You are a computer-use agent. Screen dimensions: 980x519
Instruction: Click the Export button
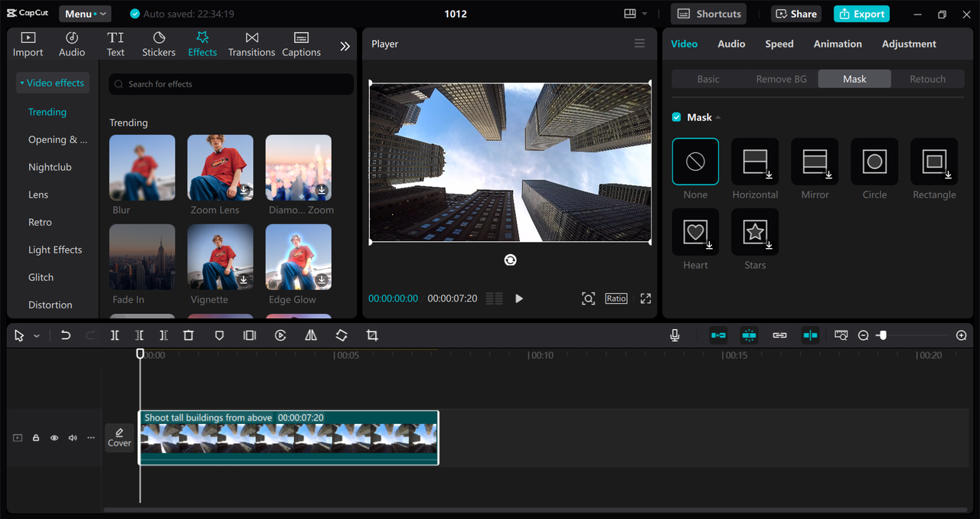[x=862, y=14]
